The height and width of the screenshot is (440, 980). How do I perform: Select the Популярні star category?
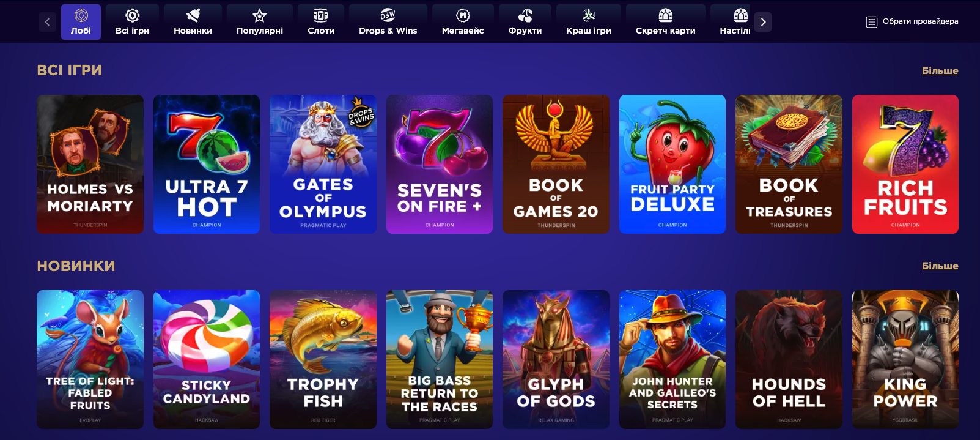coord(260,22)
